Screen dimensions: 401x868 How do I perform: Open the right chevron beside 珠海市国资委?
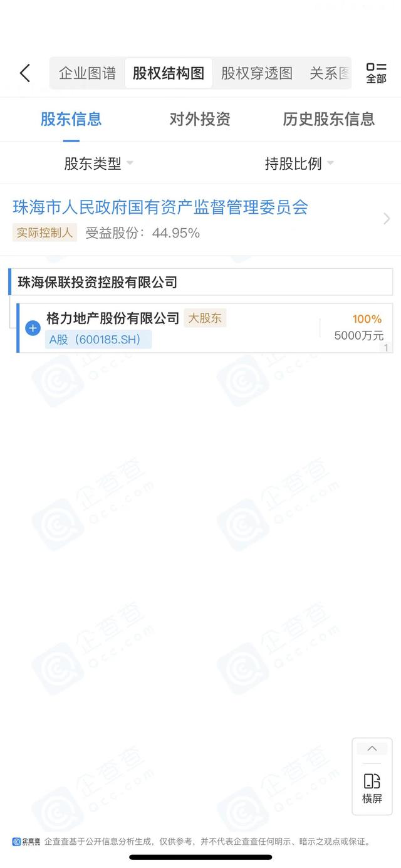click(387, 218)
